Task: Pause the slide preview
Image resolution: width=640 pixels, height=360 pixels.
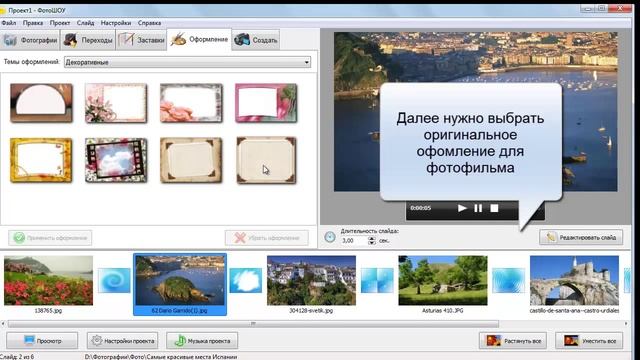Action: click(478, 208)
